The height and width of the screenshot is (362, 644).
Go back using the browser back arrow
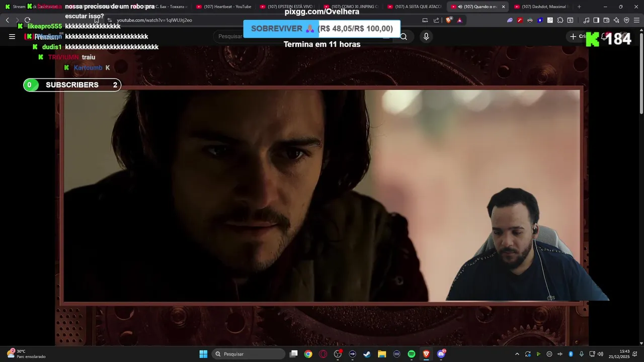(x=7, y=20)
